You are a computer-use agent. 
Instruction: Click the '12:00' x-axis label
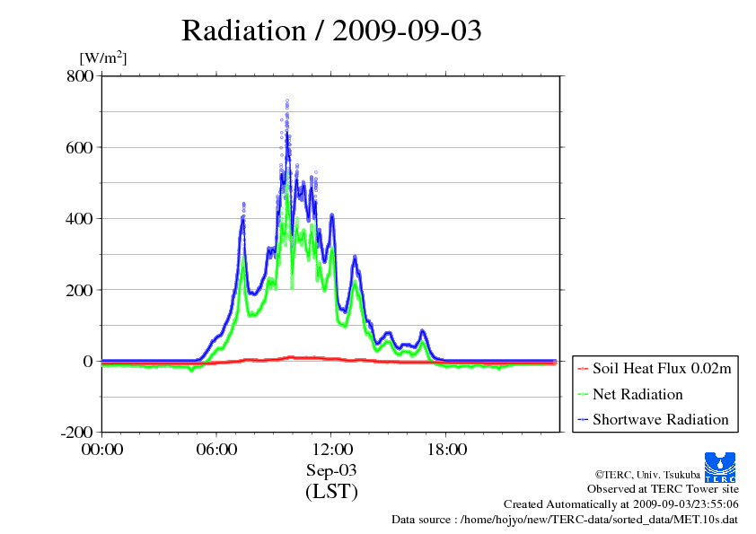[331, 450]
